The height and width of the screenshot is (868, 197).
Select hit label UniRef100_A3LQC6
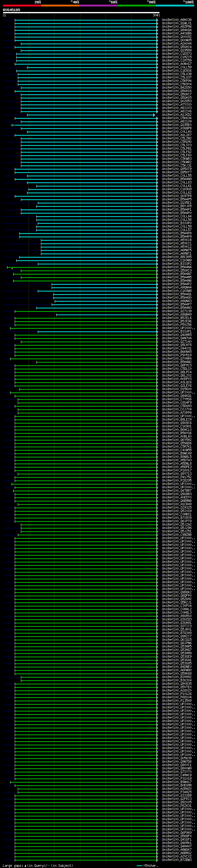point(177,382)
